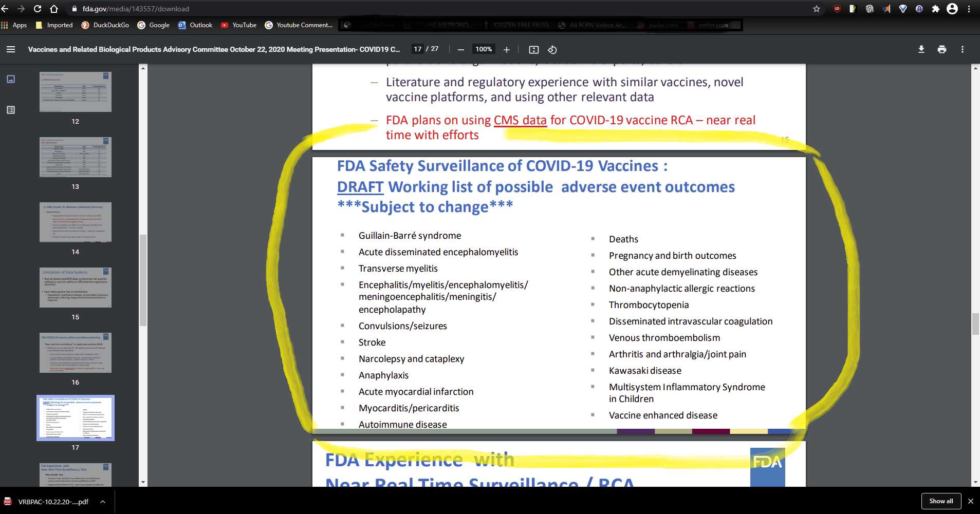The image size is (980, 514).
Task: Zoom in the PDF with plus
Action: 507,49
